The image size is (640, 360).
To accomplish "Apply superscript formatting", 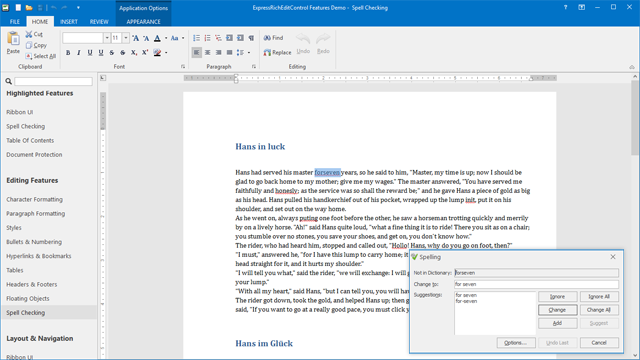I will pos(145,53).
